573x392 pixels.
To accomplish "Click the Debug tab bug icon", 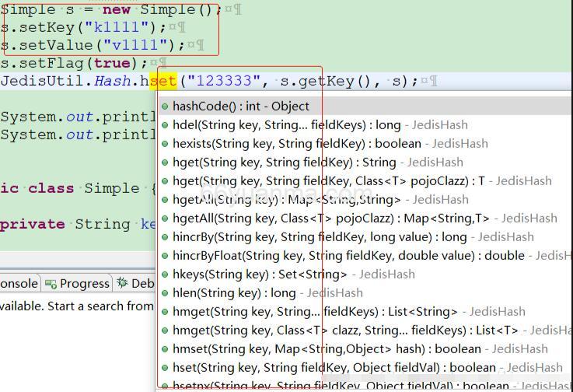I will [x=122, y=284].
